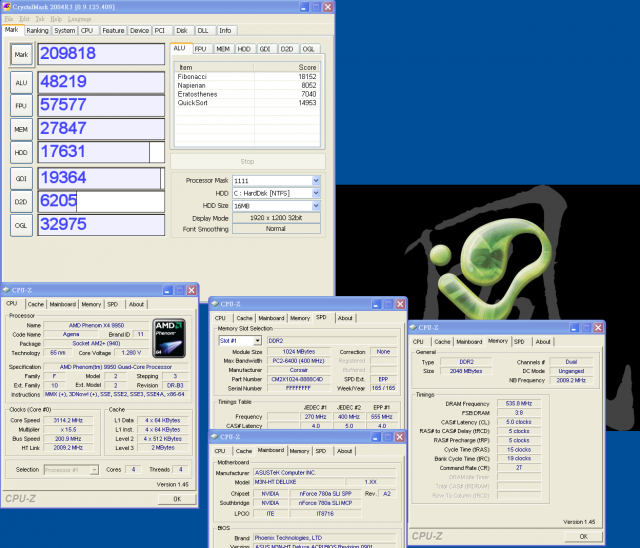The image size is (640, 548).
Task: Click the DRAM Frequency 535.8 MHz value
Action: 519,404
